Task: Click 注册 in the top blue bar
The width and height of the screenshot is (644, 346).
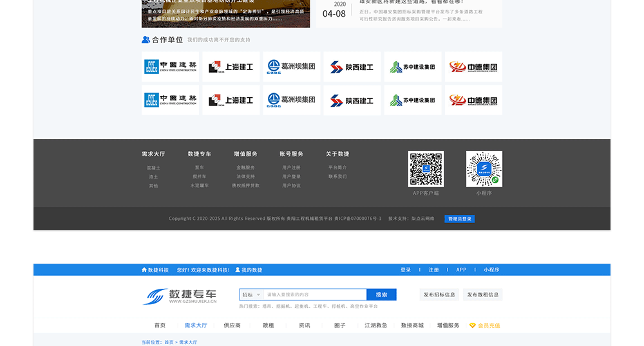Action: (433, 269)
